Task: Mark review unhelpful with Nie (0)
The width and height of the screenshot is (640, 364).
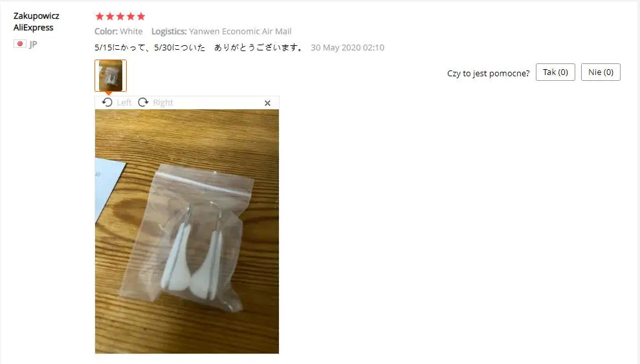Action: (x=601, y=72)
